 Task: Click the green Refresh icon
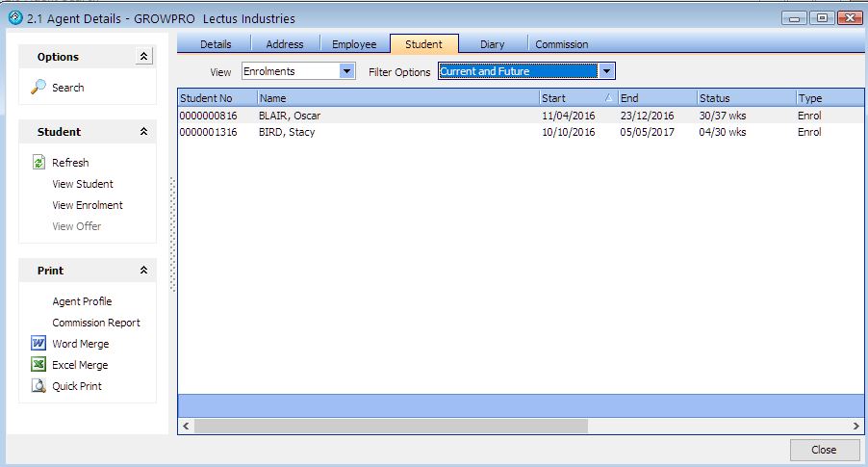tap(39, 163)
